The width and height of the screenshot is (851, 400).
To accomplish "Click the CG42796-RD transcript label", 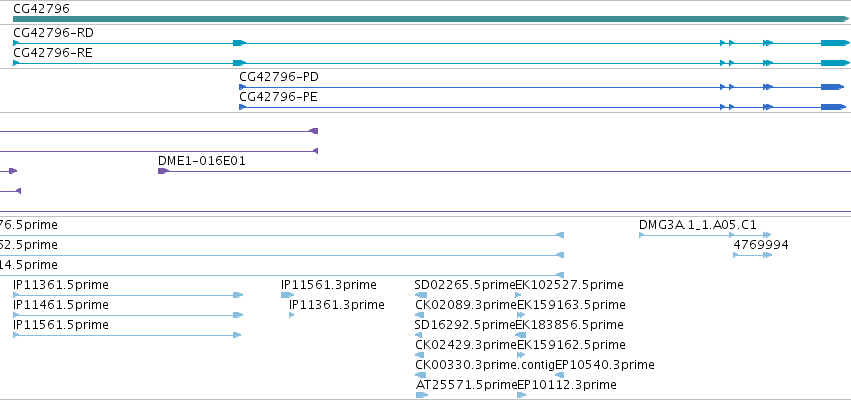I will [53, 33].
